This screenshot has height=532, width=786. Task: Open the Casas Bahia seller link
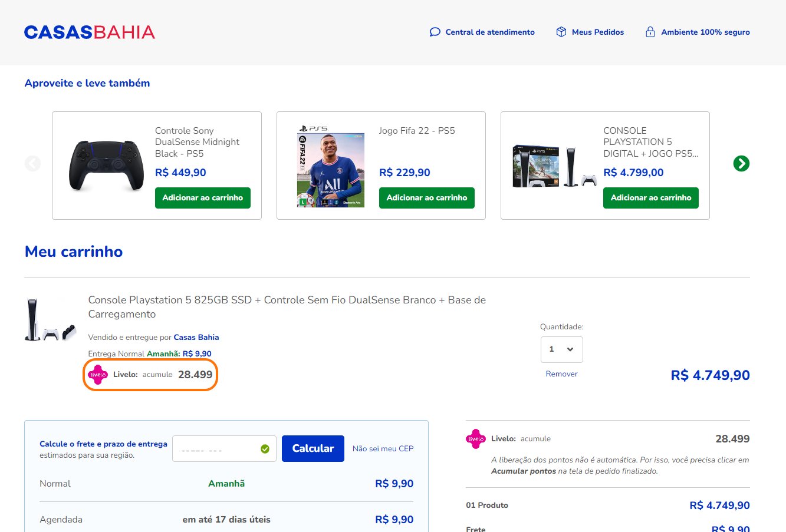pyautogui.click(x=196, y=338)
